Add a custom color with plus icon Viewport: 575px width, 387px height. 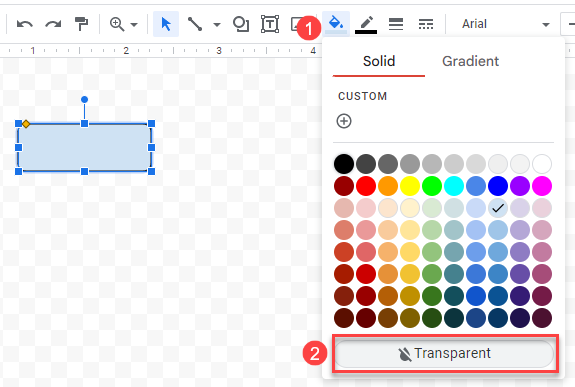pyautogui.click(x=344, y=121)
